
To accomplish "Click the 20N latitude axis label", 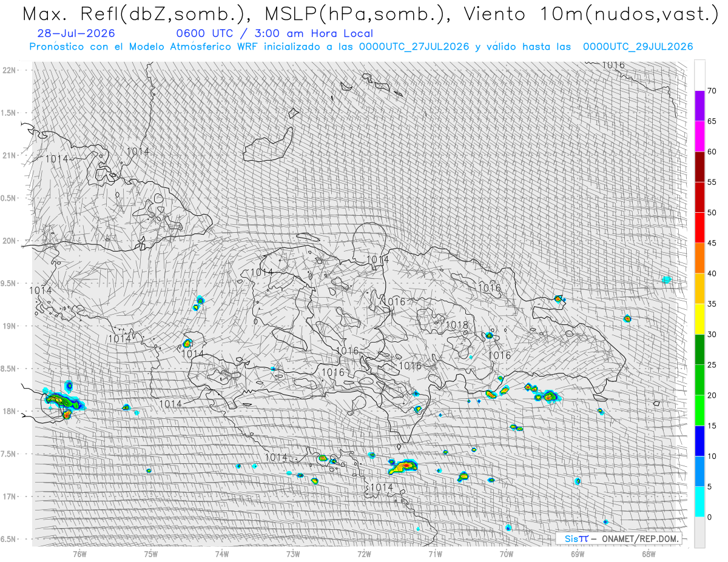I will [x=10, y=241].
